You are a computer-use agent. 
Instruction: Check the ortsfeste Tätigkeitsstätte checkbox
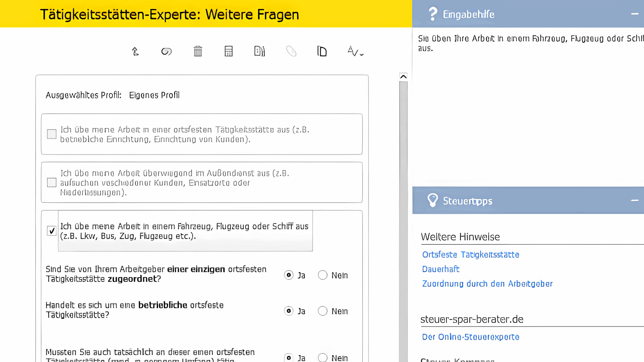point(51,134)
